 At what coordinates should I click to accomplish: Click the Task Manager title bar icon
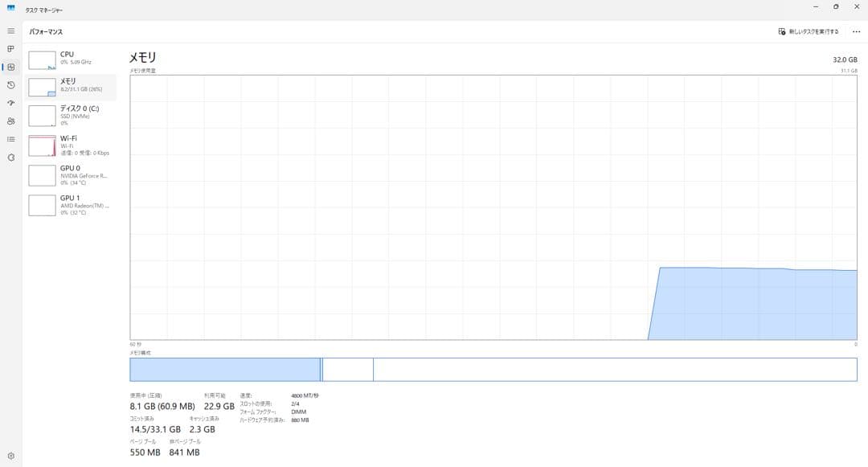pos(10,10)
